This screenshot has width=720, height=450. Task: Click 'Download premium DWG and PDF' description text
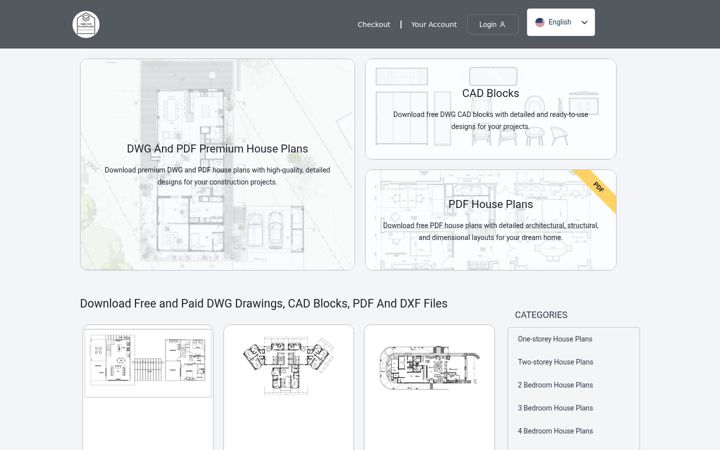(217, 176)
